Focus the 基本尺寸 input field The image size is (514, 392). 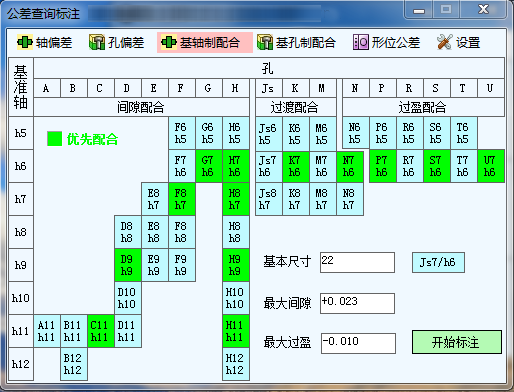point(357,262)
